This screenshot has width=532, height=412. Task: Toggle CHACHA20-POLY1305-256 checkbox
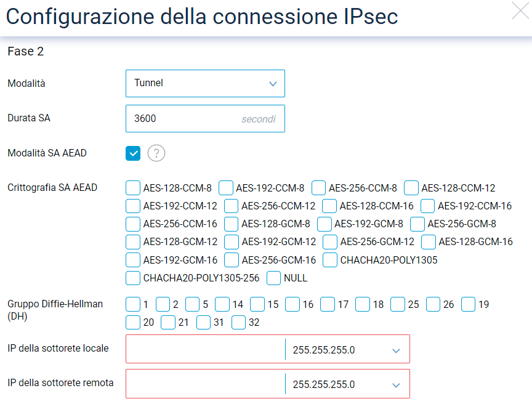133,278
